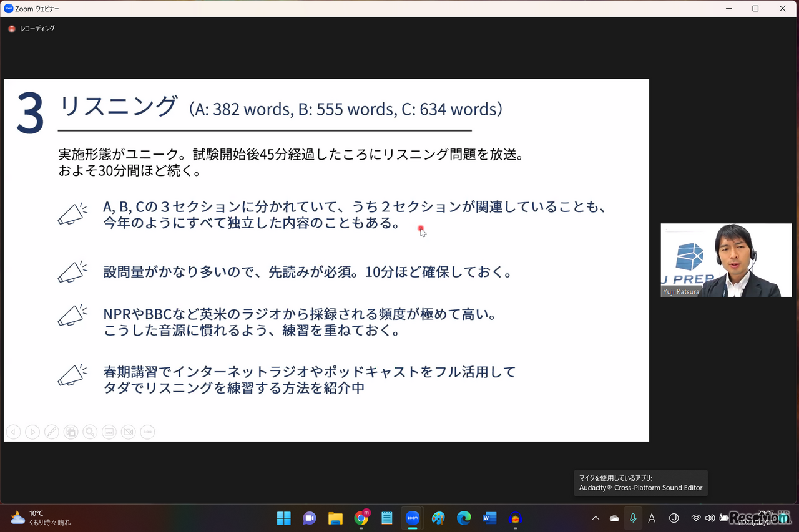The image size is (799, 532).
Task: Go to the previous slide arrow
Action: [13, 432]
